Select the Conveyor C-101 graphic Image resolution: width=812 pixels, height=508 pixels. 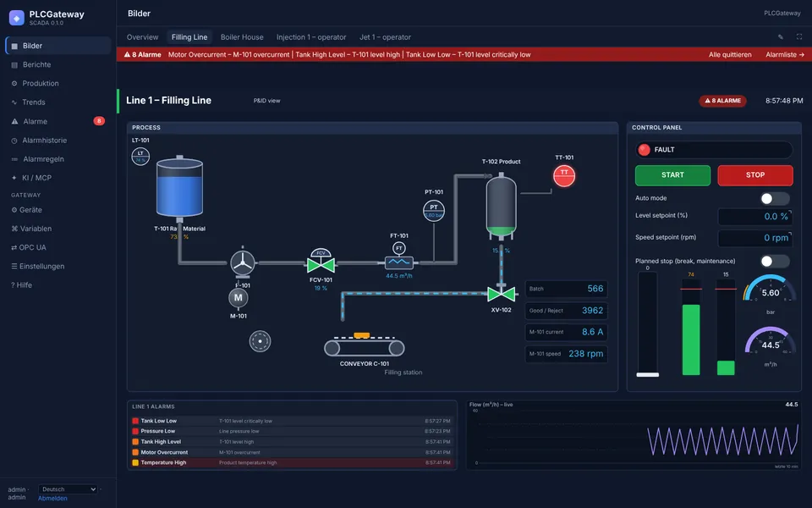click(364, 345)
